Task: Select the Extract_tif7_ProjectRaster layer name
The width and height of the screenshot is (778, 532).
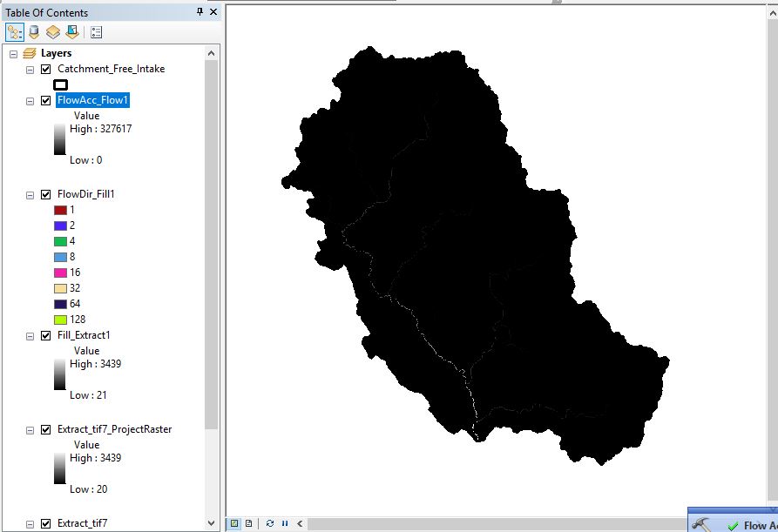Action: 115,429
